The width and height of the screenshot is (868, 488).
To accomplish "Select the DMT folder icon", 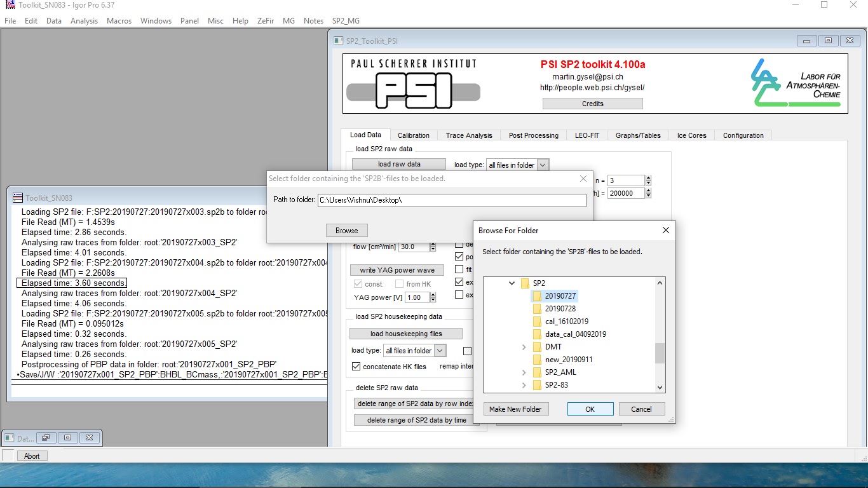I will click(x=537, y=347).
